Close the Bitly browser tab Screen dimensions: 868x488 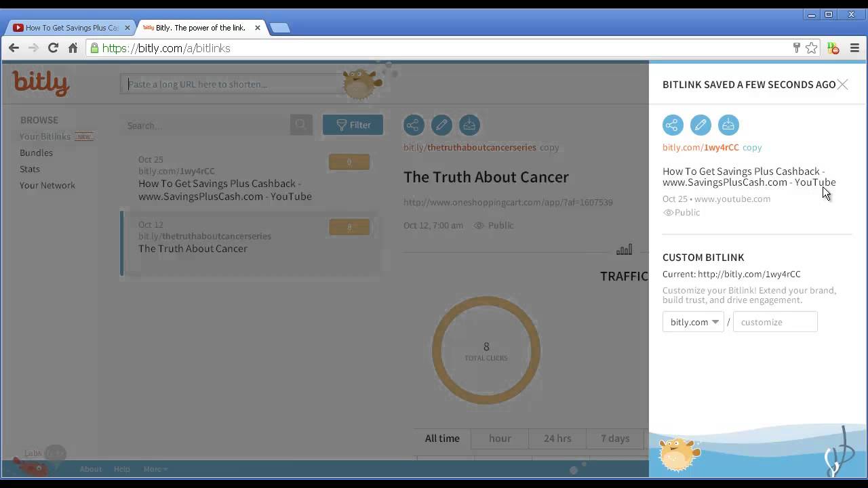coord(257,28)
